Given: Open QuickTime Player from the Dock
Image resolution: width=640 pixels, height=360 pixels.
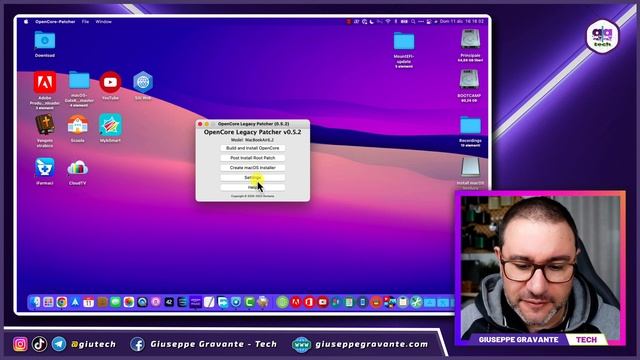Looking at the screenshot, I should [142, 302].
